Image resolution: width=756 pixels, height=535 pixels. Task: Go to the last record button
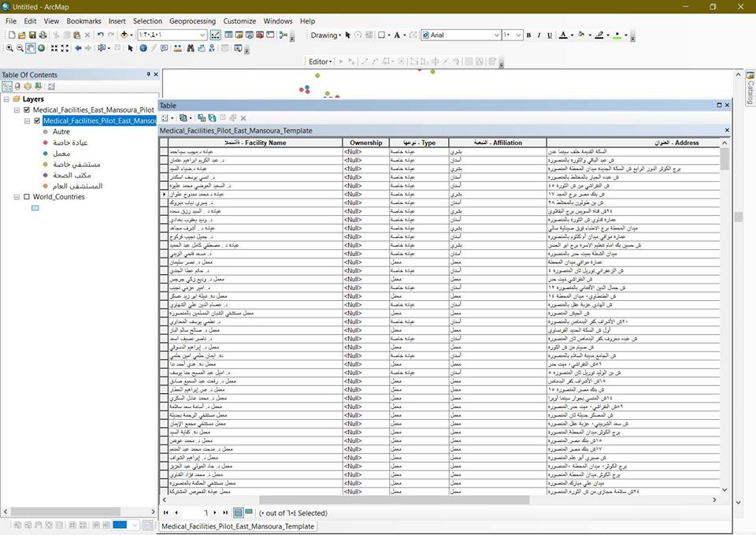click(x=225, y=513)
